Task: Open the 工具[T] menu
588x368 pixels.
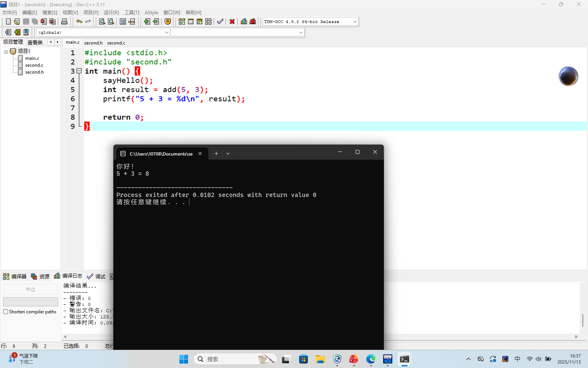Action: (132, 12)
